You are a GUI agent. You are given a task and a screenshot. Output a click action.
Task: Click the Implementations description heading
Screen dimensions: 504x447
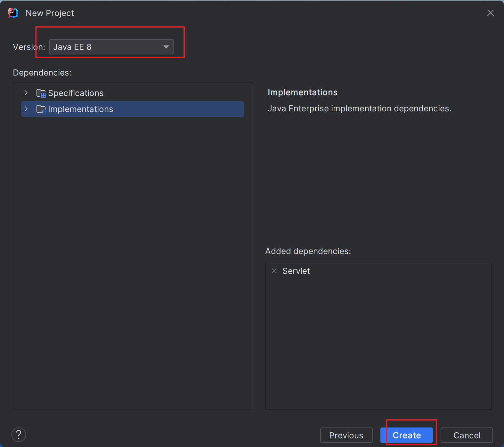pyautogui.click(x=303, y=92)
